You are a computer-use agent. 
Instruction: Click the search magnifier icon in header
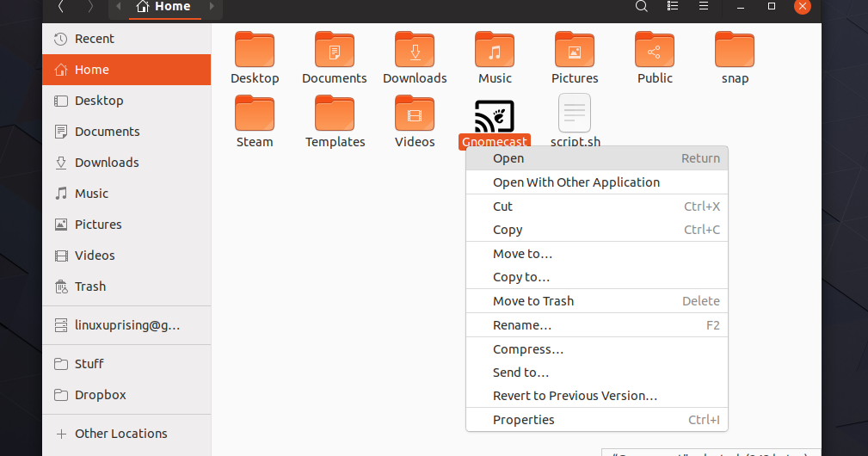(x=641, y=6)
